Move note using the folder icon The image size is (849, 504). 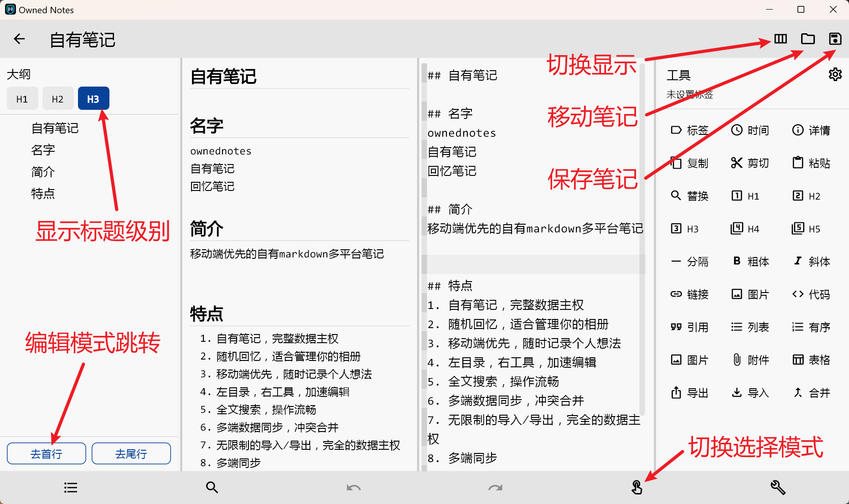pyautogui.click(x=808, y=39)
